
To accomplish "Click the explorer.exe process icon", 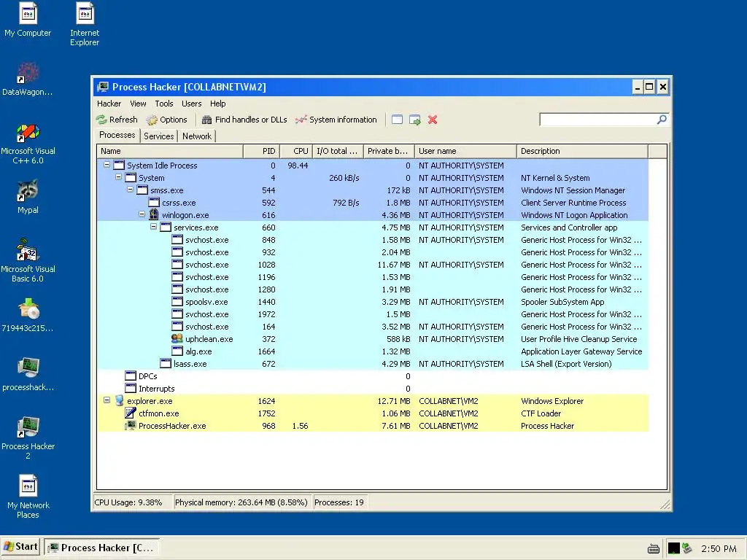I will (119, 400).
